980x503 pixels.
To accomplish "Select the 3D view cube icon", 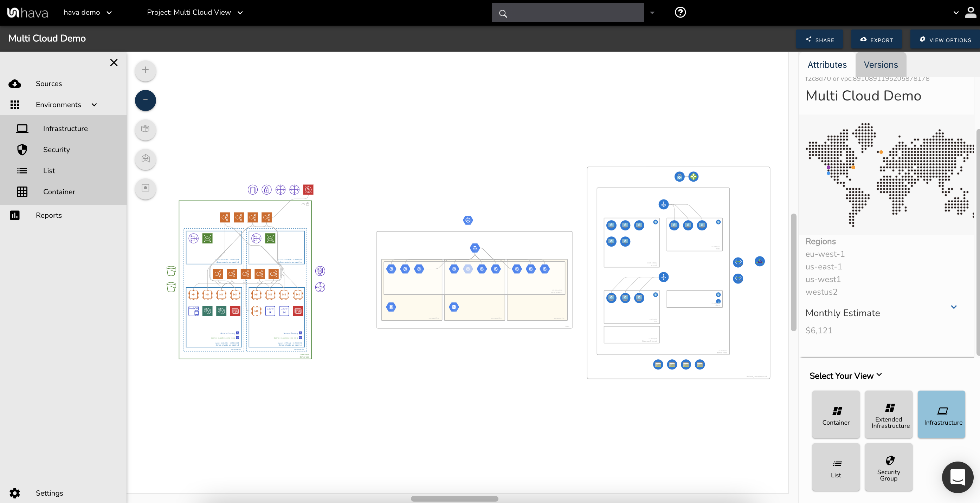I will pos(145,130).
